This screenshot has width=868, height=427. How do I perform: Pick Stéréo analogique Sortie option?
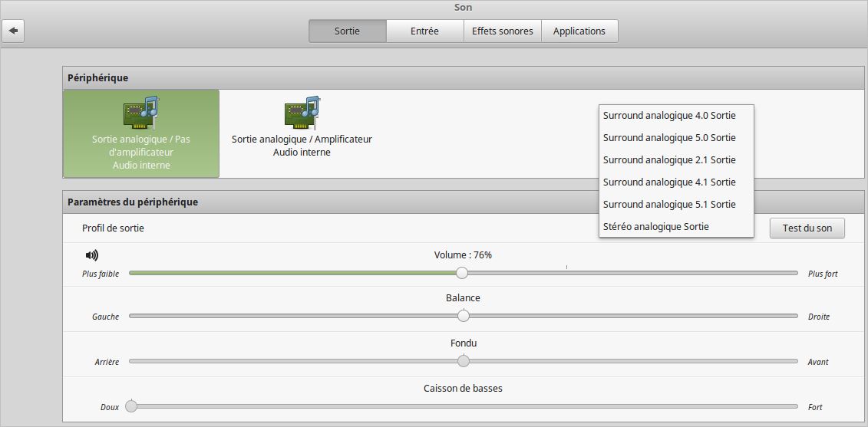pos(676,226)
